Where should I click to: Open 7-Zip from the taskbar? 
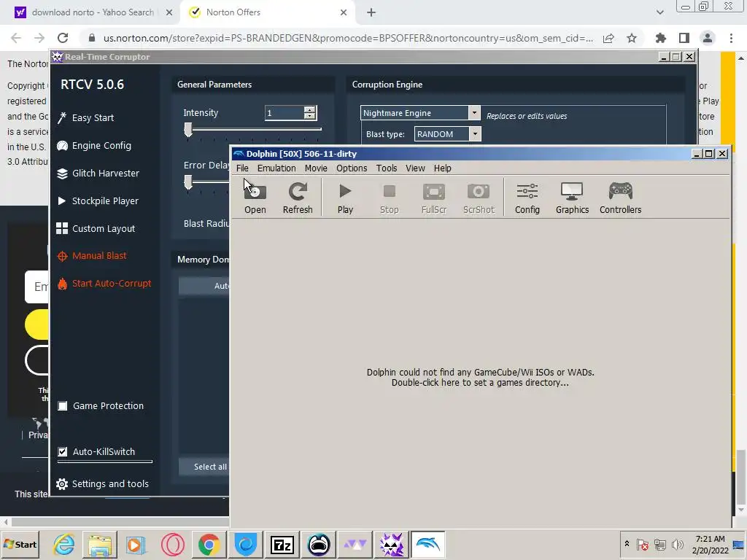pyautogui.click(x=282, y=544)
